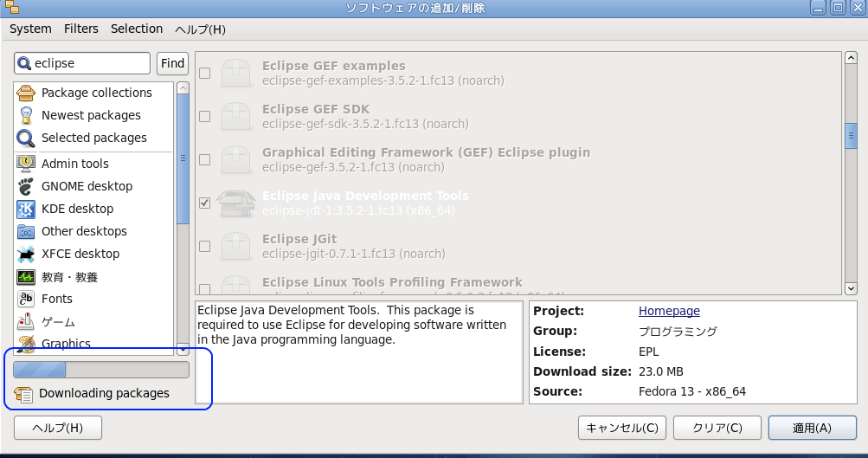868x458 pixels.
Task: Click the Find button
Action: pyautogui.click(x=173, y=63)
